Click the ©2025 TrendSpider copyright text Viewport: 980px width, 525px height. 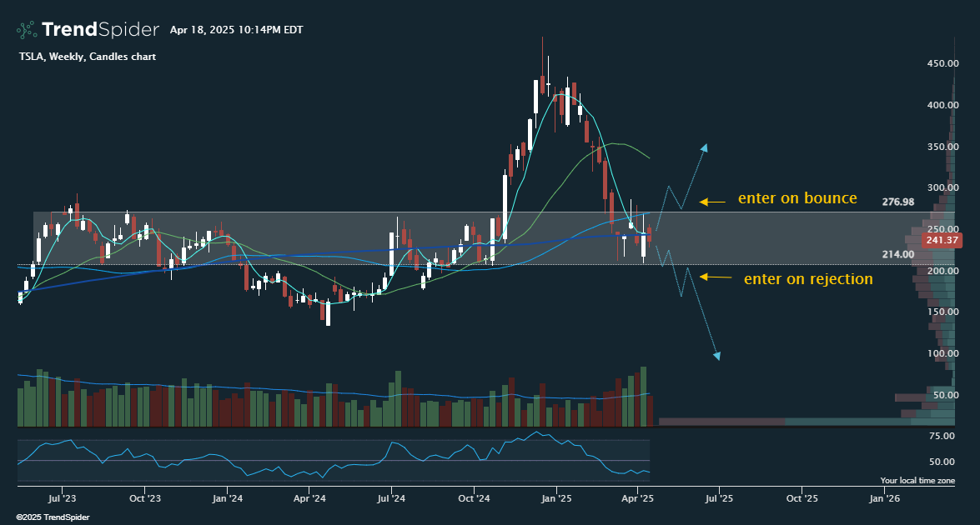[53, 517]
